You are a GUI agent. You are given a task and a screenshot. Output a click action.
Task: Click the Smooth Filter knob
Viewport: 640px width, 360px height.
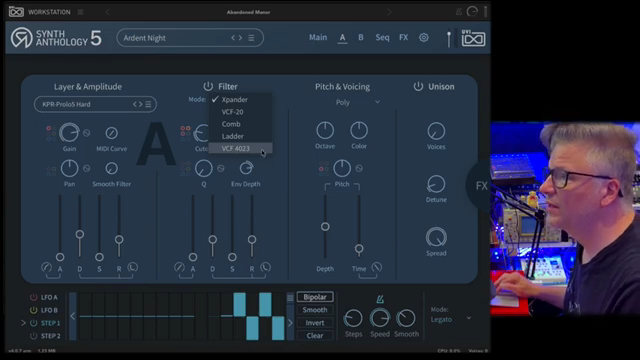(x=111, y=168)
